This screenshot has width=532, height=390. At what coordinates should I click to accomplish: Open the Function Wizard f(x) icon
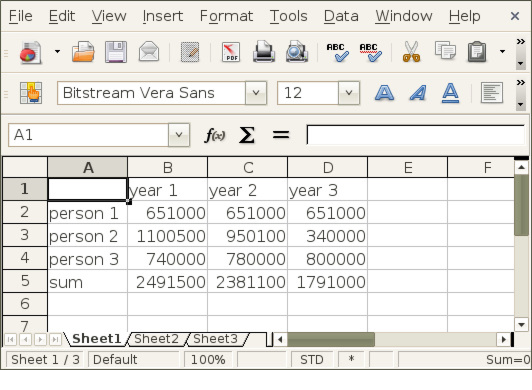coord(215,135)
